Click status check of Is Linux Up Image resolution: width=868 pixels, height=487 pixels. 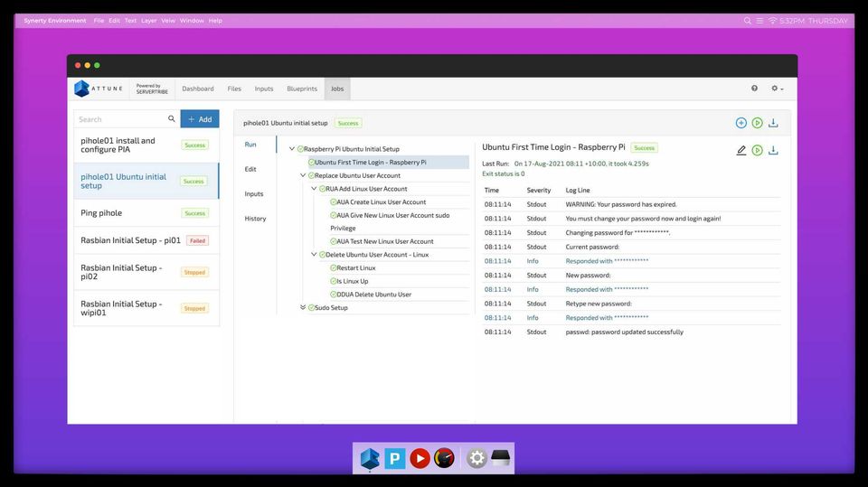tap(334, 281)
